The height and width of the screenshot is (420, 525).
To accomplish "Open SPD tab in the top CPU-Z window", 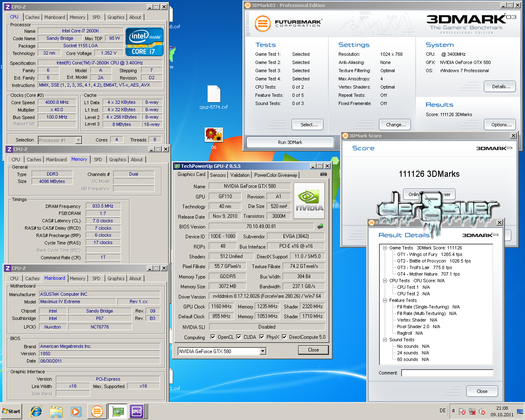I will pos(96,17).
